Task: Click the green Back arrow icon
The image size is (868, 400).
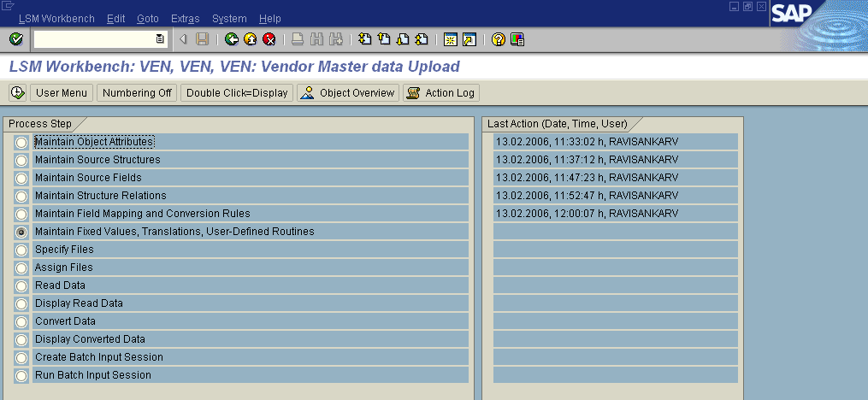Action: click(x=231, y=39)
